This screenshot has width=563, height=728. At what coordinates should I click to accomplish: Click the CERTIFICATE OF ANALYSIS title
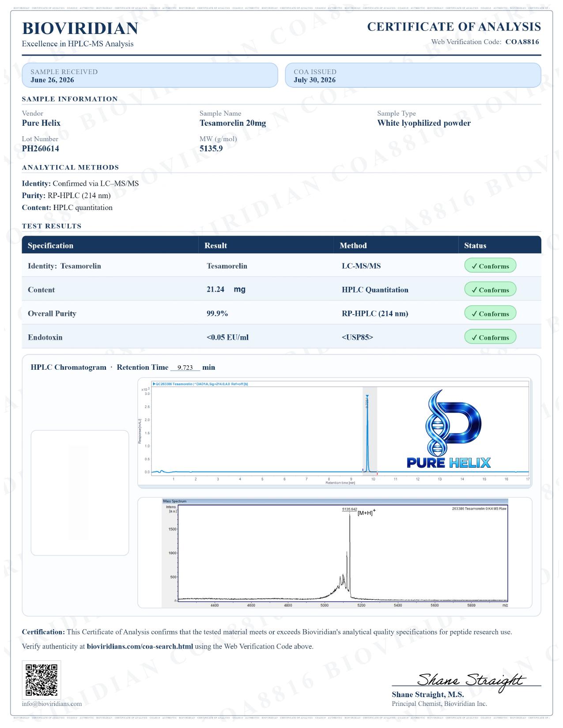tap(454, 27)
